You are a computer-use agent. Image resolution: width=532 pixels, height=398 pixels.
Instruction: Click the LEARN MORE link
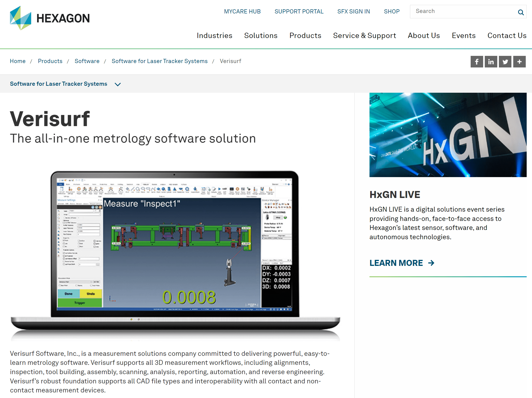[402, 263]
